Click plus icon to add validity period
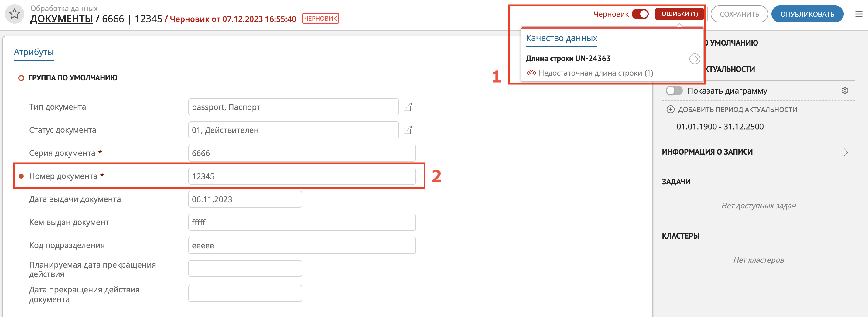 pyautogui.click(x=670, y=110)
